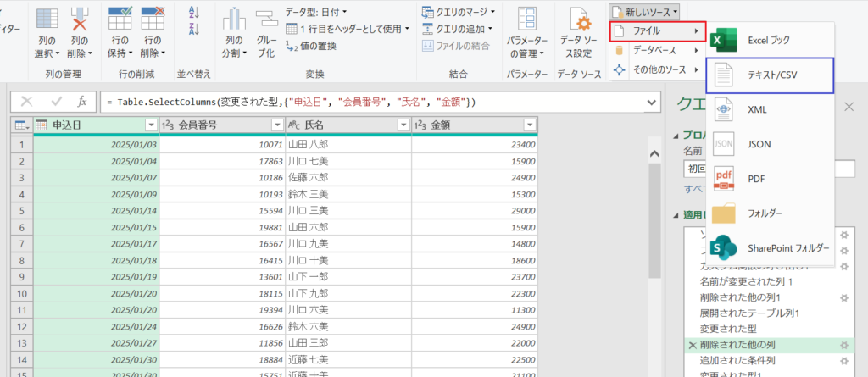Screen dimensions: 868x377
Task: Open the 新しいソース dropdown
Action: click(644, 12)
